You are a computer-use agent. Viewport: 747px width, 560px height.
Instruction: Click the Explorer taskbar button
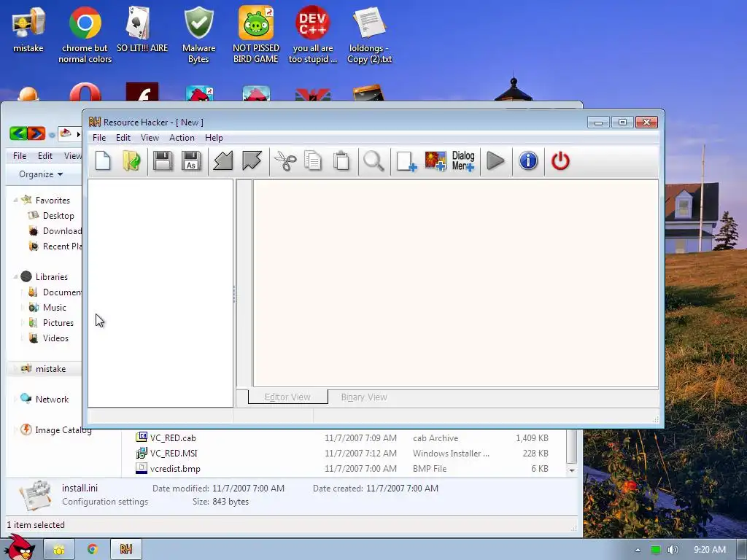59,550
